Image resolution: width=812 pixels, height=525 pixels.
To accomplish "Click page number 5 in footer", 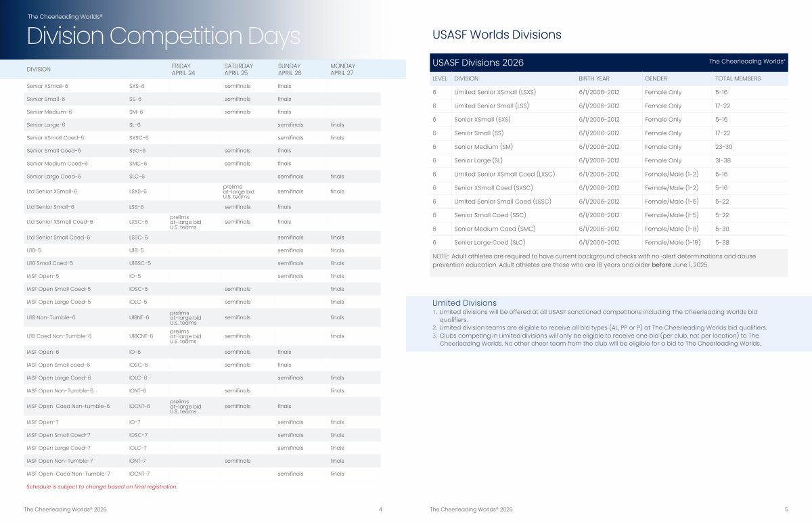I will coord(786,509).
